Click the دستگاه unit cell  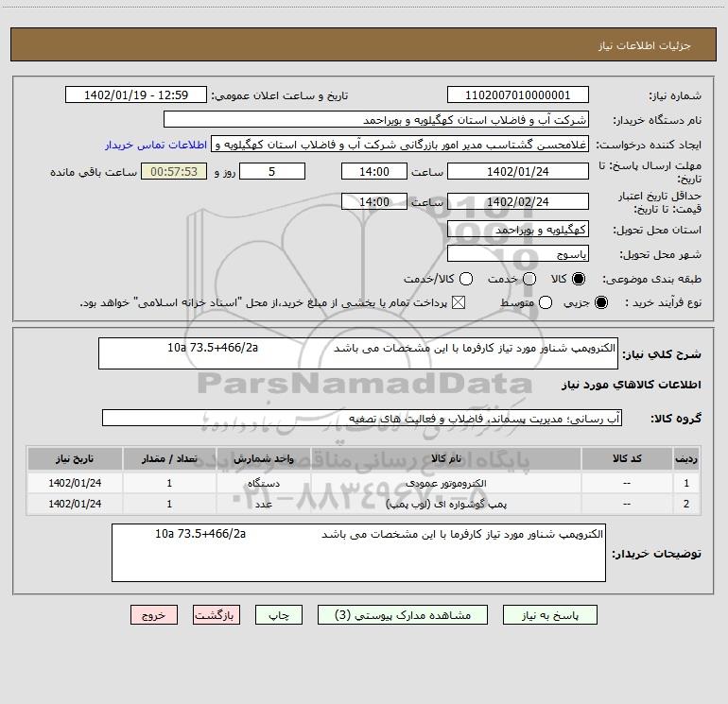[x=263, y=483]
